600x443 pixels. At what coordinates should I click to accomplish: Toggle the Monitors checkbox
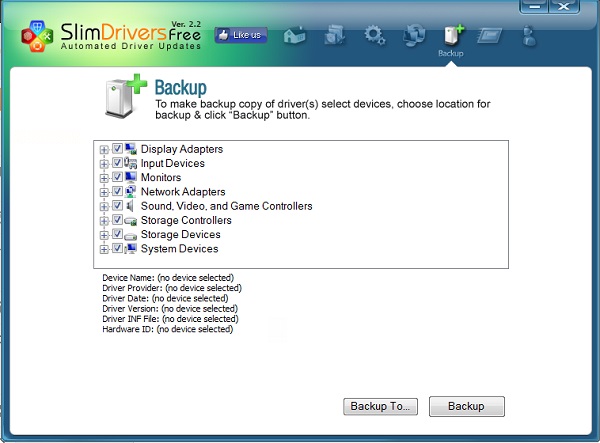click(x=117, y=177)
